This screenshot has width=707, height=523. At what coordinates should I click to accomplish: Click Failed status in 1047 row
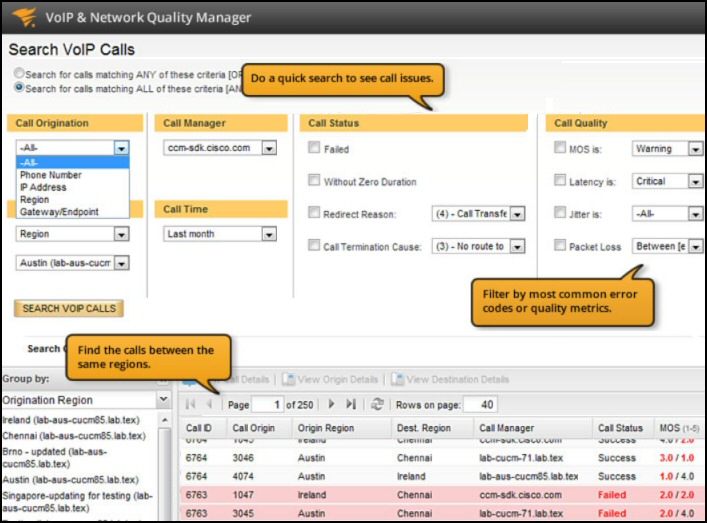tap(612, 495)
